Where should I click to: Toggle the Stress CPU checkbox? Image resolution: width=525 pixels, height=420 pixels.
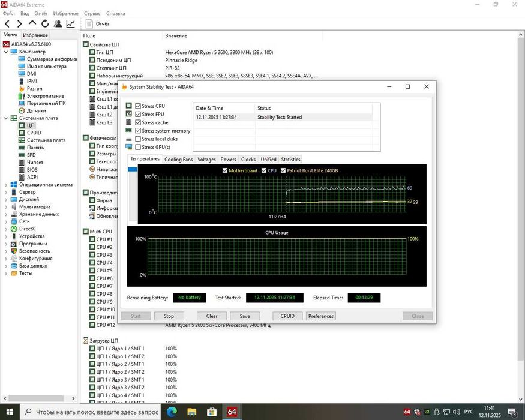[138, 106]
